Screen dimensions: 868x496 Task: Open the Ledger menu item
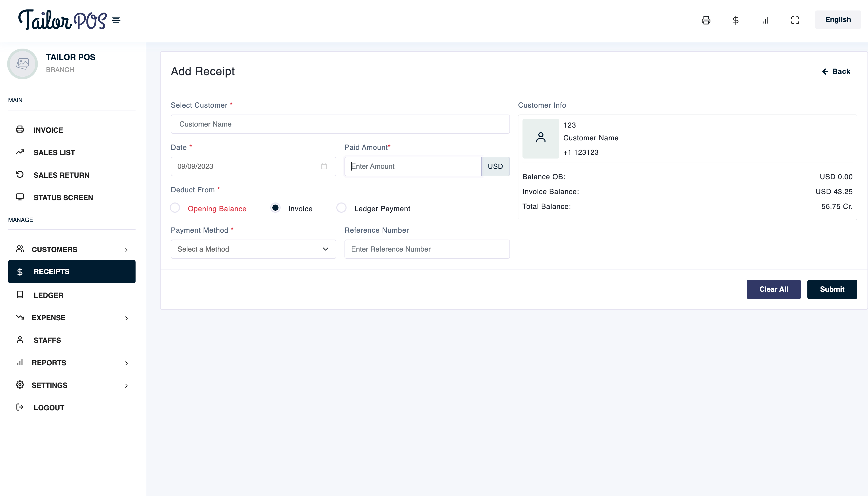click(48, 295)
